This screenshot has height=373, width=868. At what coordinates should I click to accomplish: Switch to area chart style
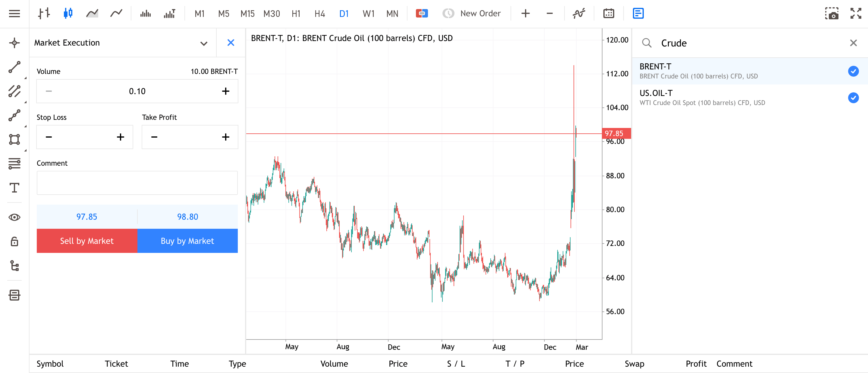coord(92,14)
